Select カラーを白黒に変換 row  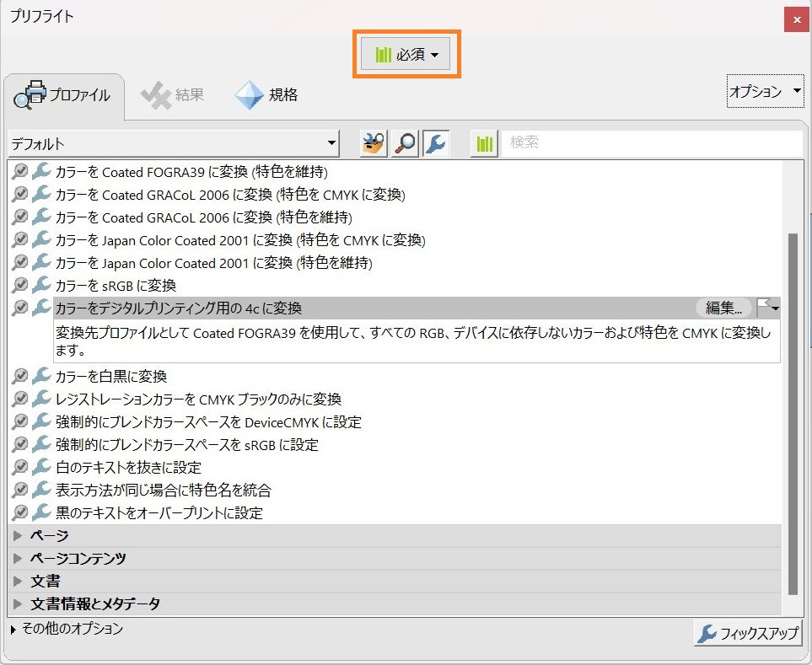pyautogui.click(x=395, y=376)
